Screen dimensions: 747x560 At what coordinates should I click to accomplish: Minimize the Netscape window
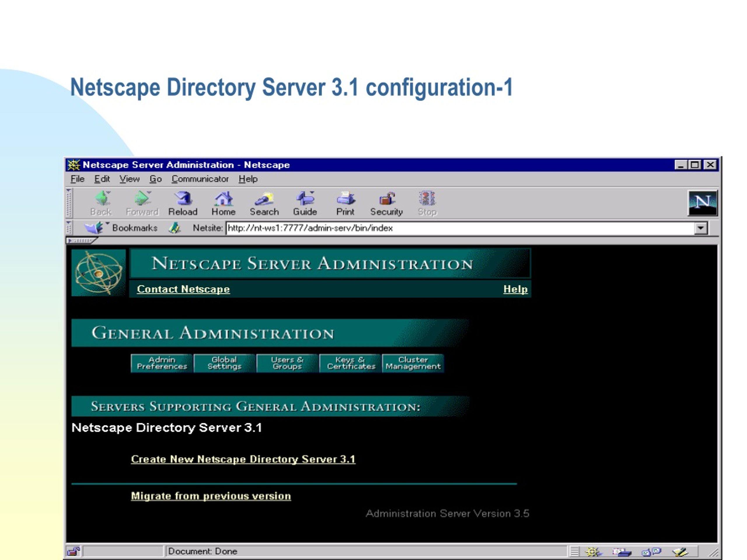681,165
